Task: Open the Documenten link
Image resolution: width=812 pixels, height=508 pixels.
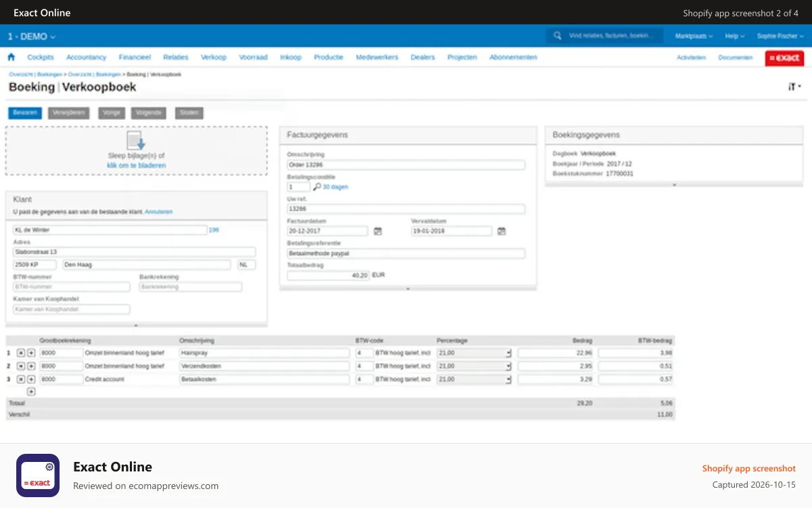Action: (736, 58)
